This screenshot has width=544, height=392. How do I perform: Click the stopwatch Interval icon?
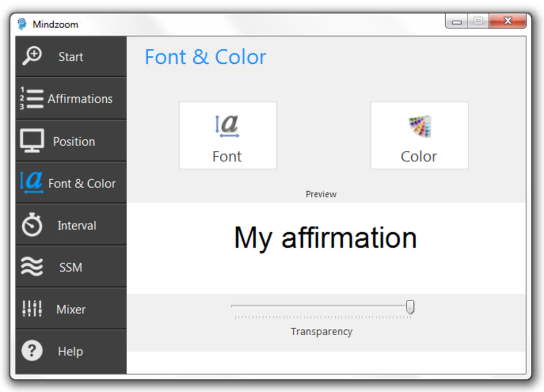[x=32, y=225]
